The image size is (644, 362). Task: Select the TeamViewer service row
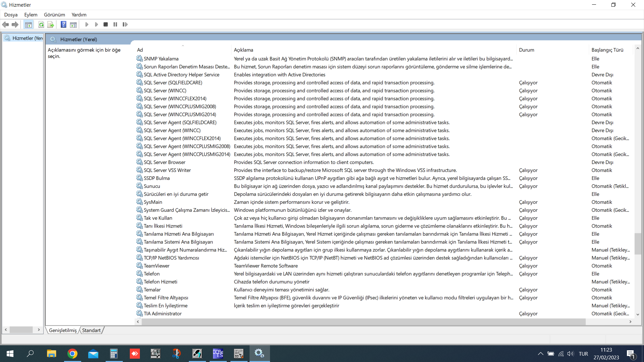point(157,266)
